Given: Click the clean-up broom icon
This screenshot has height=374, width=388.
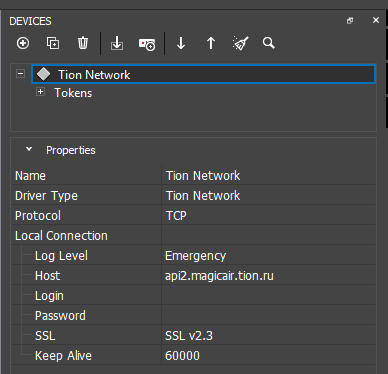Looking at the screenshot, I should (x=241, y=43).
